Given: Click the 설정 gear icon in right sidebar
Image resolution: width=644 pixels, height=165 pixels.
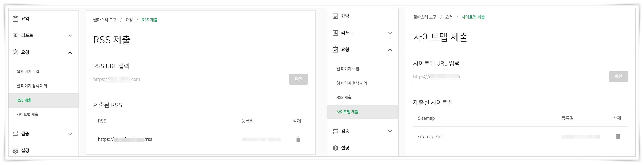Looking at the screenshot, I should (335, 148).
